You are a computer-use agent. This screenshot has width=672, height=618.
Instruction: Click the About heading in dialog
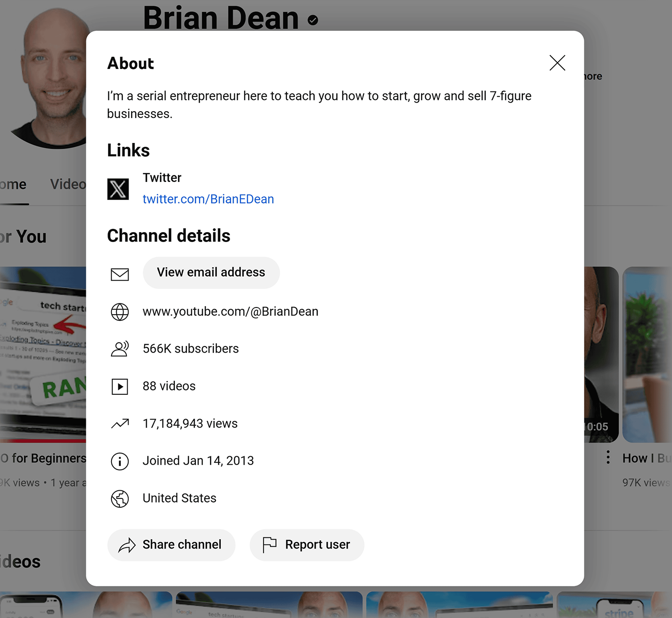point(130,63)
